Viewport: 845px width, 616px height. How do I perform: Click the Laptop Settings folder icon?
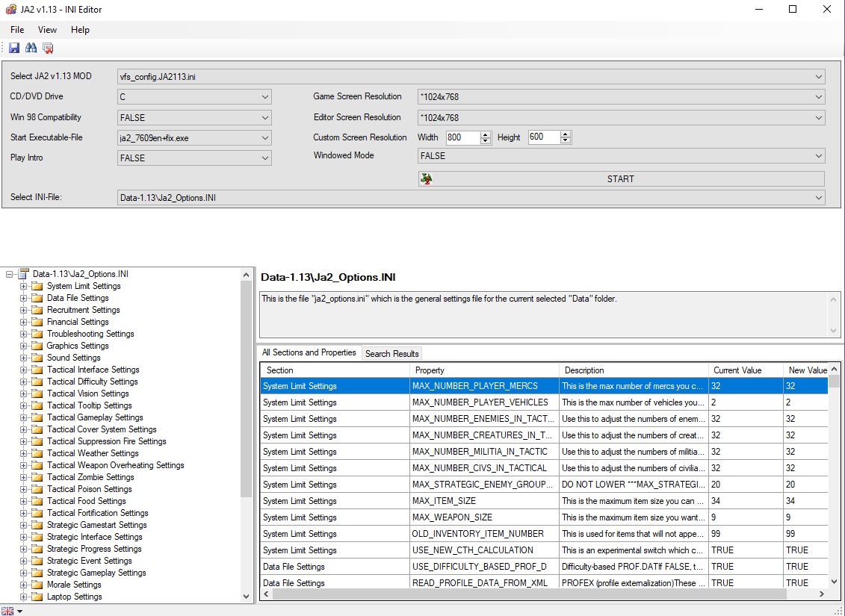(37, 597)
